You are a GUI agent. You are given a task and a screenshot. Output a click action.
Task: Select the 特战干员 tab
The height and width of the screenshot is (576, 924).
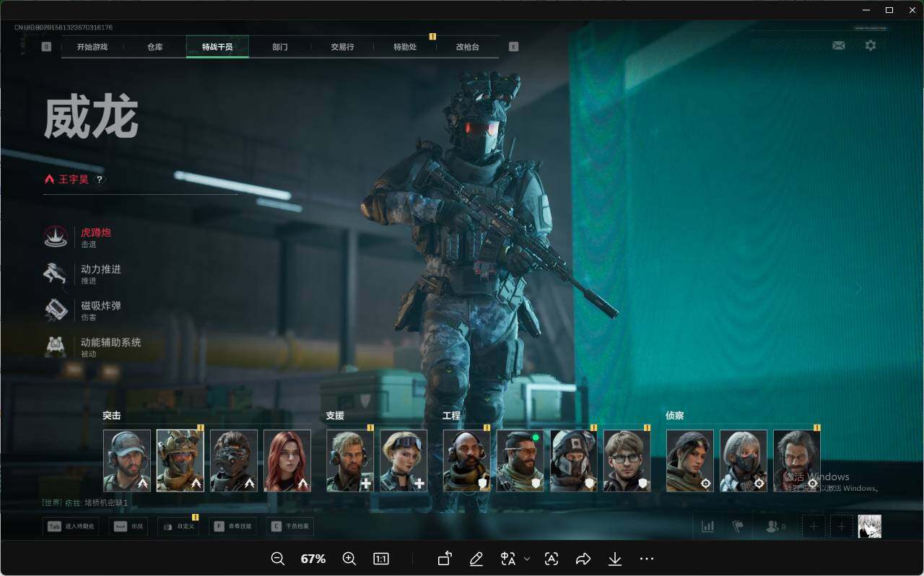pos(217,47)
